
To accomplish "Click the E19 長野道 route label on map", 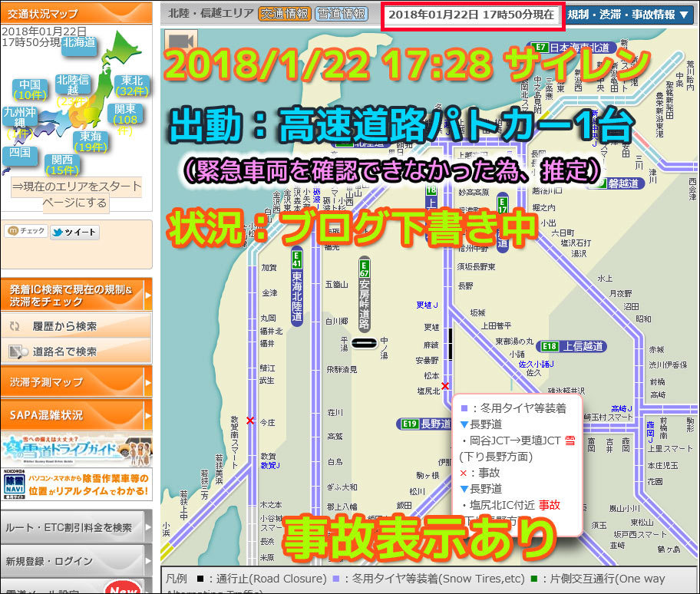I will 424,424.
